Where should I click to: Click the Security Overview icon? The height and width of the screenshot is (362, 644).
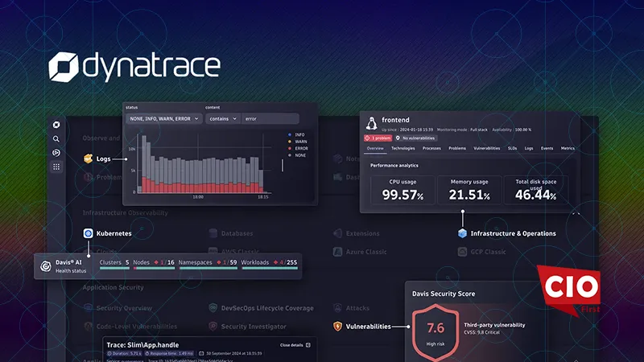tap(88, 308)
